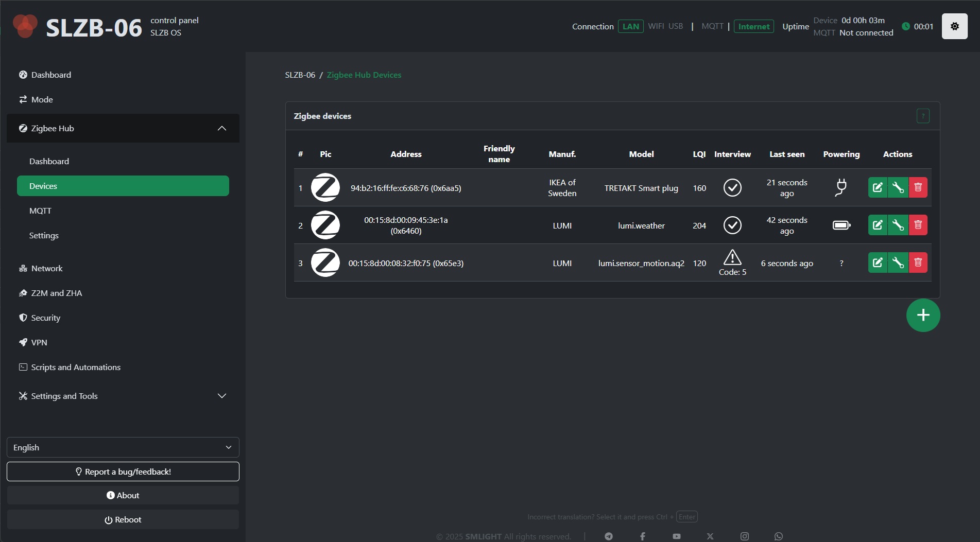Image resolution: width=980 pixels, height=542 pixels.
Task: Click the green plus add device button
Action: coord(923,315)
